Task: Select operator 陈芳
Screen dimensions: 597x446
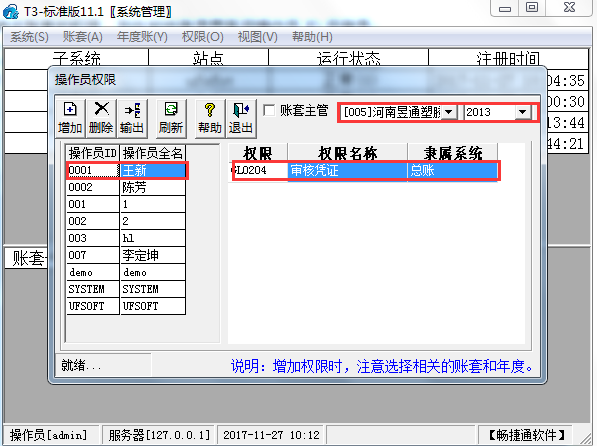Action: point(153,187)
